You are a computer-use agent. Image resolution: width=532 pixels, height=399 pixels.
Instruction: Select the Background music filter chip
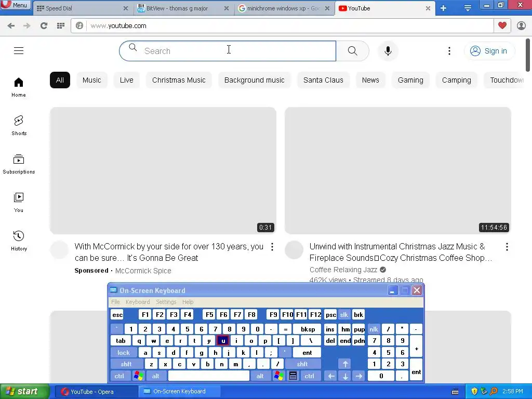[x=255, y=80]
